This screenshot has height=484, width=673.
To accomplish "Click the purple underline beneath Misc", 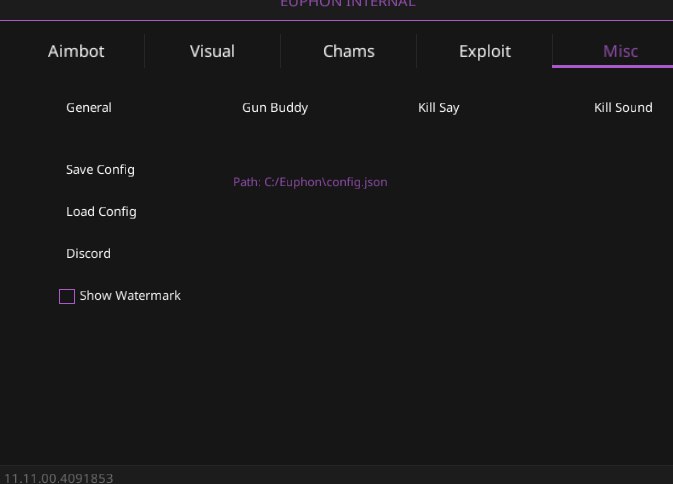I will point(612,66).
